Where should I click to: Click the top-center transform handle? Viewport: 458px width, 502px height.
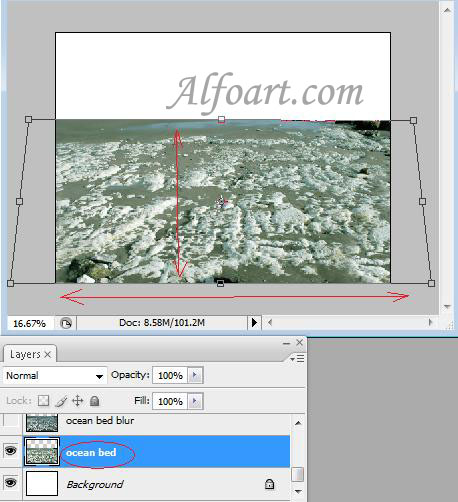pos(221,120)
